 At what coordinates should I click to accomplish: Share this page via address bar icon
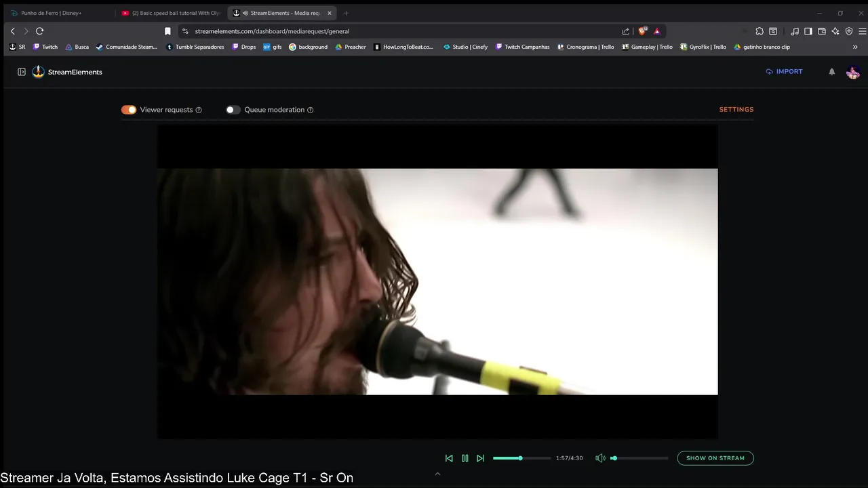625,31
